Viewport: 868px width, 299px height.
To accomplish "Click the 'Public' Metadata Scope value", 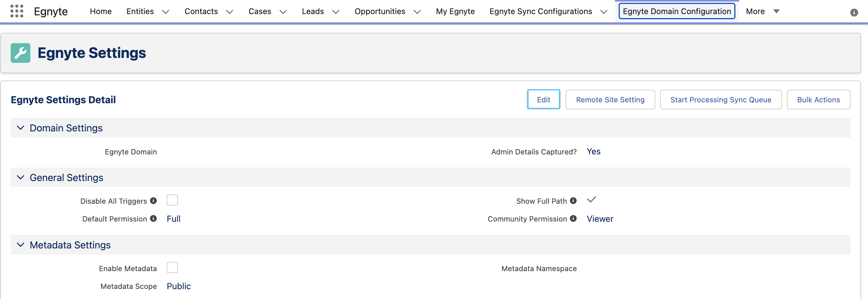I will [x=178, y=286].
